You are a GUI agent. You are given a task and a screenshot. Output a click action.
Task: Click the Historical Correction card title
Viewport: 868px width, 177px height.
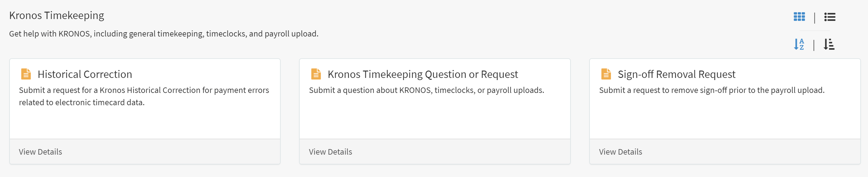pyautogui.click(x=84, y=74)
